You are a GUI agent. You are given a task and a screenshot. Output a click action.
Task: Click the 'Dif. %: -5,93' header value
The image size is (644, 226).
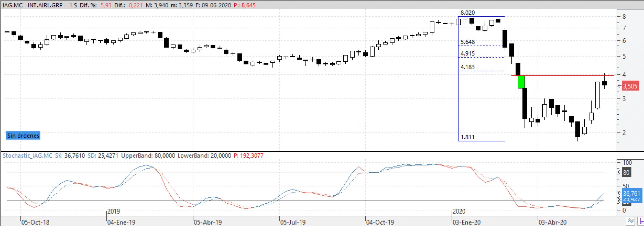coord(96,5)
